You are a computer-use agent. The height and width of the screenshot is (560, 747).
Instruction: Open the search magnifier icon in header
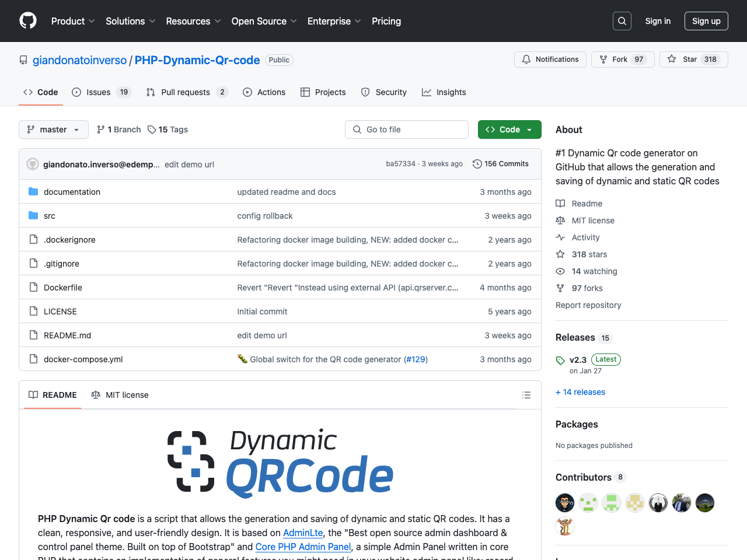[622, 21]
